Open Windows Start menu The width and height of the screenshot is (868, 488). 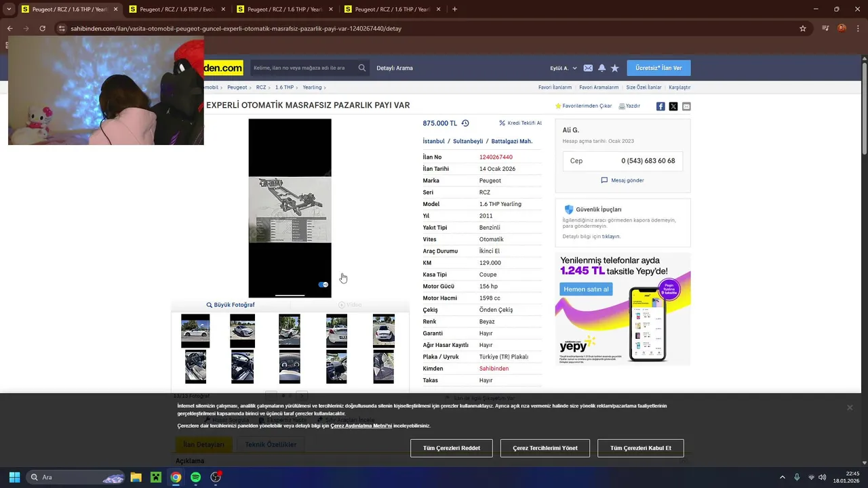(x=14, y=477)
